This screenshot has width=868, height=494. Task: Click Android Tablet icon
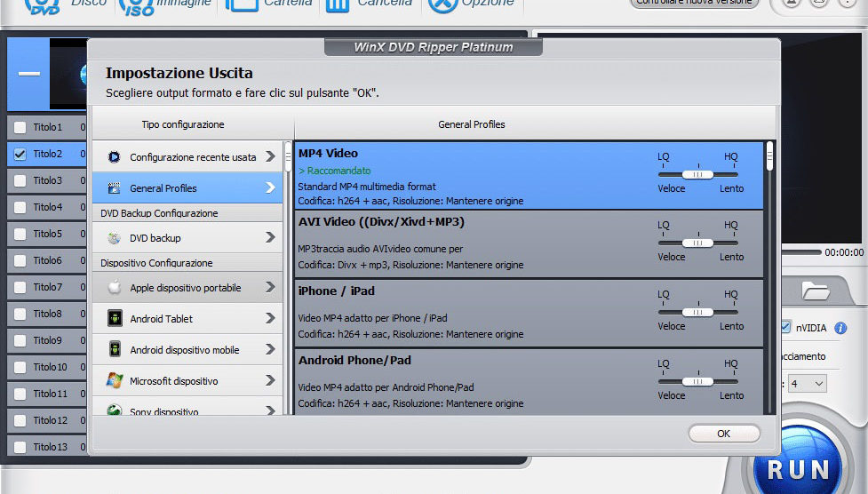(x=115, y=318)
